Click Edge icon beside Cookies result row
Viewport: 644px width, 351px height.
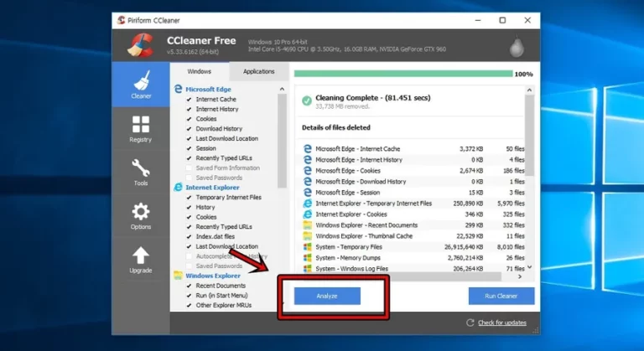coord(307,170)
